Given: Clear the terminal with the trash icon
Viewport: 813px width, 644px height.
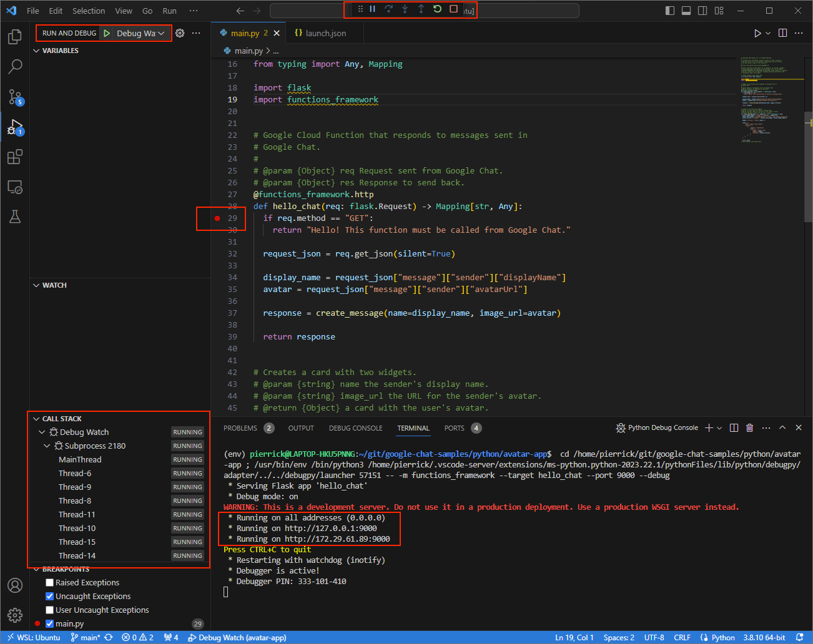Looking at the screenshot, I should coord(749,427).
